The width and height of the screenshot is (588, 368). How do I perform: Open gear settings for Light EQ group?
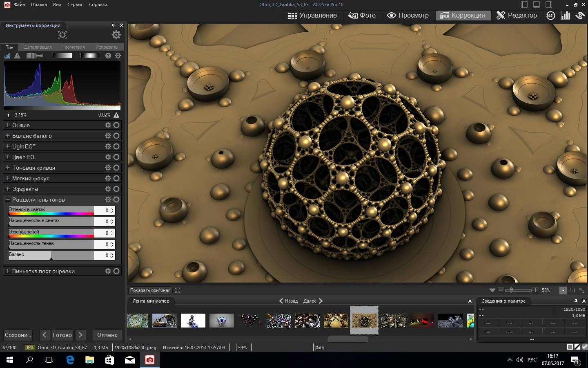click(108, 146)
